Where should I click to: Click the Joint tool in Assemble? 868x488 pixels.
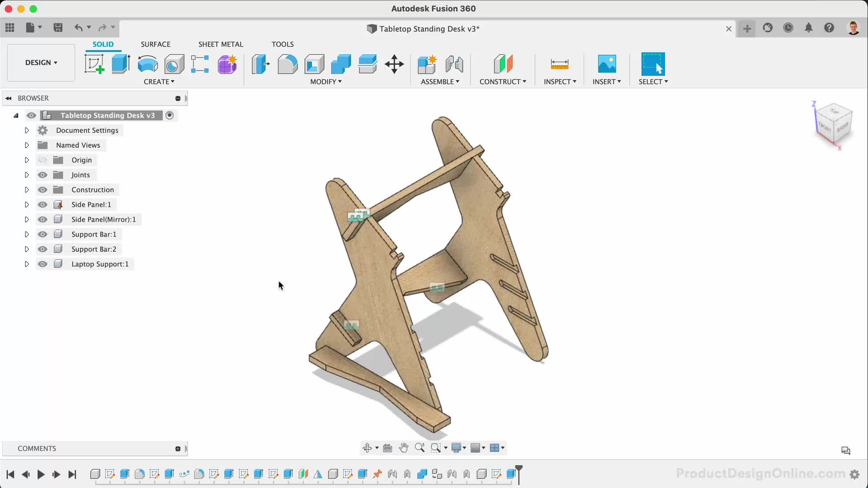coord(454,64)
